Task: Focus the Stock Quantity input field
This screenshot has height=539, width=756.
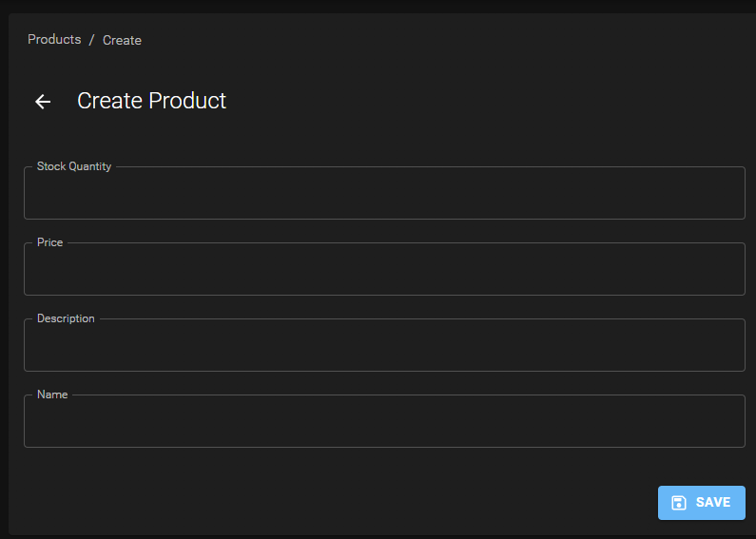Action: tap(384, 194)
